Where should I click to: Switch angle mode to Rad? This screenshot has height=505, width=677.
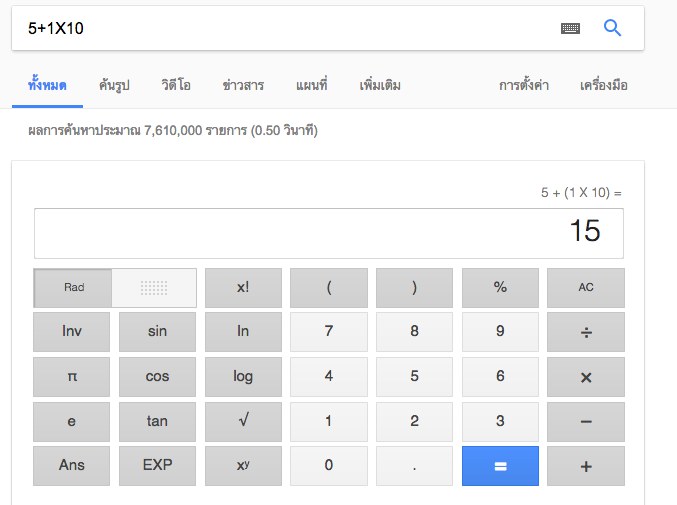tap(74, 288)
